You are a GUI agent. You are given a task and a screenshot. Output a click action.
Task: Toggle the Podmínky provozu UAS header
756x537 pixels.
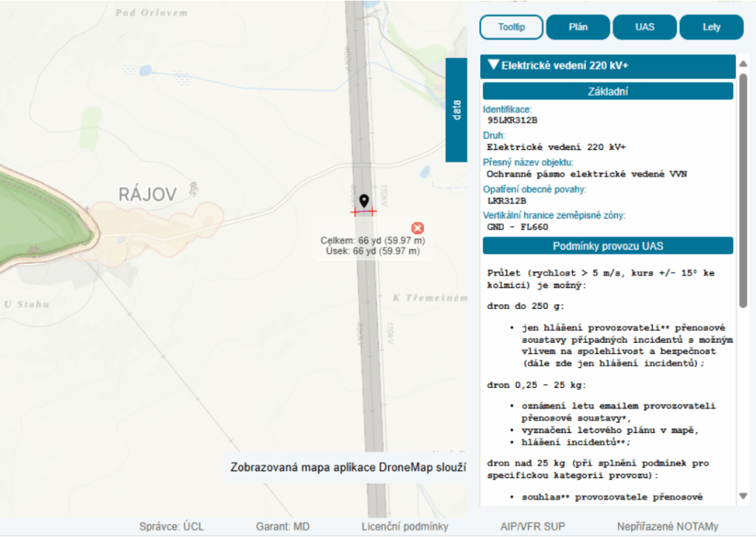coord(607,246)
